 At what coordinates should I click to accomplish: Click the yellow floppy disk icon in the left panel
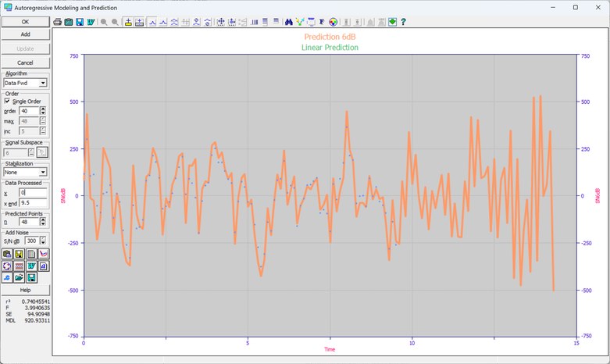click(19, 255)
